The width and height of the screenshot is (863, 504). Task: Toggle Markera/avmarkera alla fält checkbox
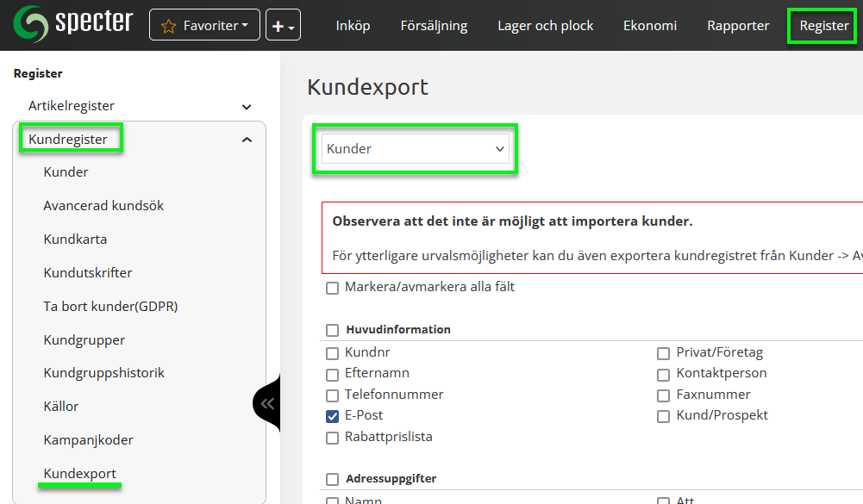click(x=332, y=288)
